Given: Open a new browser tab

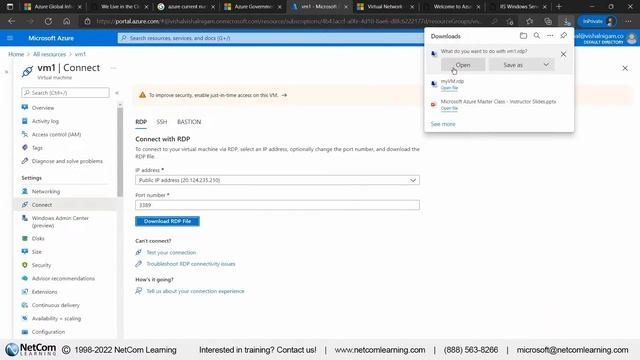Looking at the screenshot, I should click(x=559, y=7).
